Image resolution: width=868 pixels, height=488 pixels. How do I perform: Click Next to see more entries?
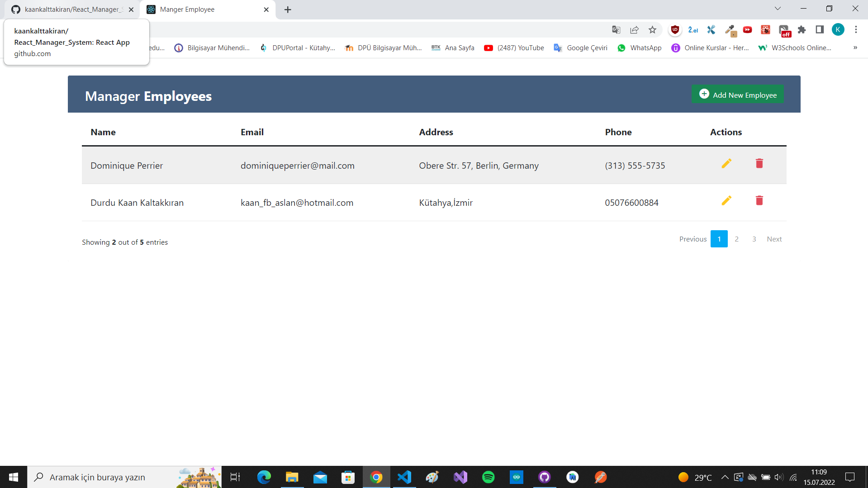[x=774, y=239]
